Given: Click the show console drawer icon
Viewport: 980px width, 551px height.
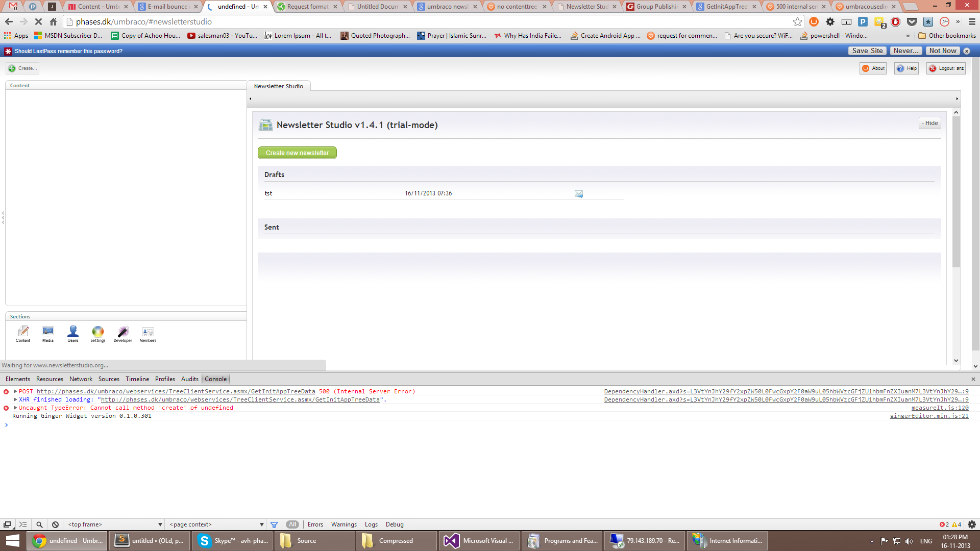Looking at the screenshot, I should click(23, 524).
